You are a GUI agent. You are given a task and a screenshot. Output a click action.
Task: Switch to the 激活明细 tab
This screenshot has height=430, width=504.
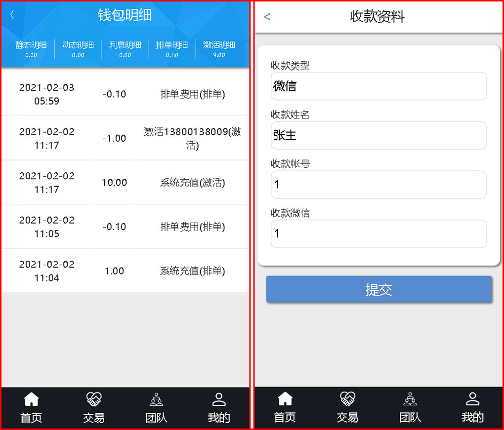(219, 48)
